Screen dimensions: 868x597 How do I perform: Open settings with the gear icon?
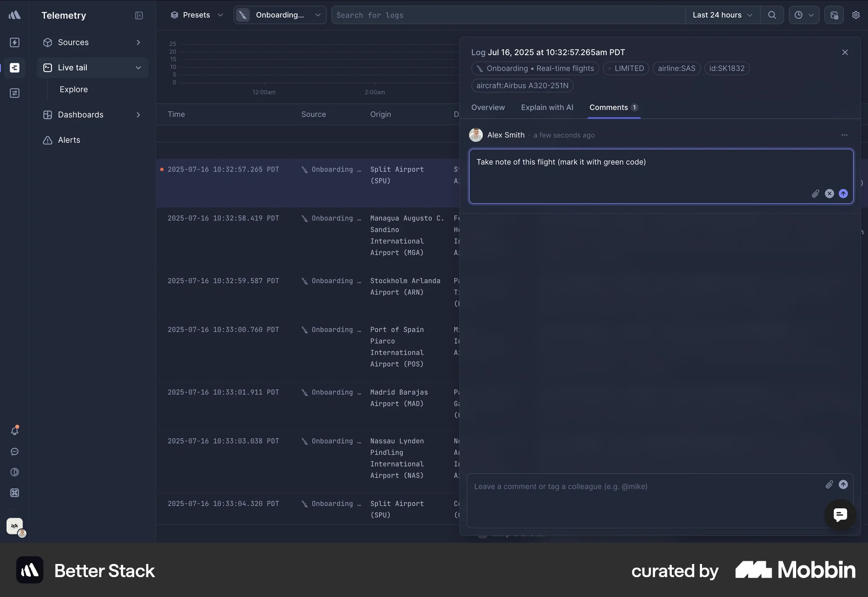pos(856,15)
